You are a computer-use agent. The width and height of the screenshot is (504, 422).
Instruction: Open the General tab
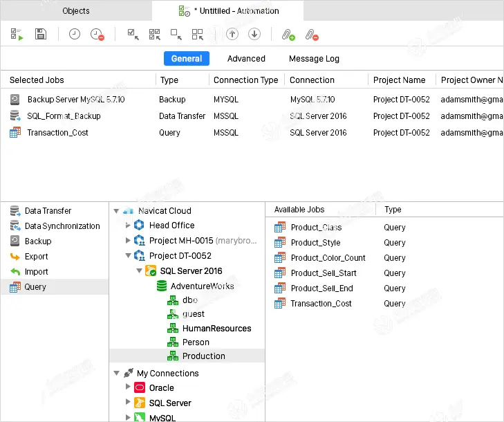point(187,59)
